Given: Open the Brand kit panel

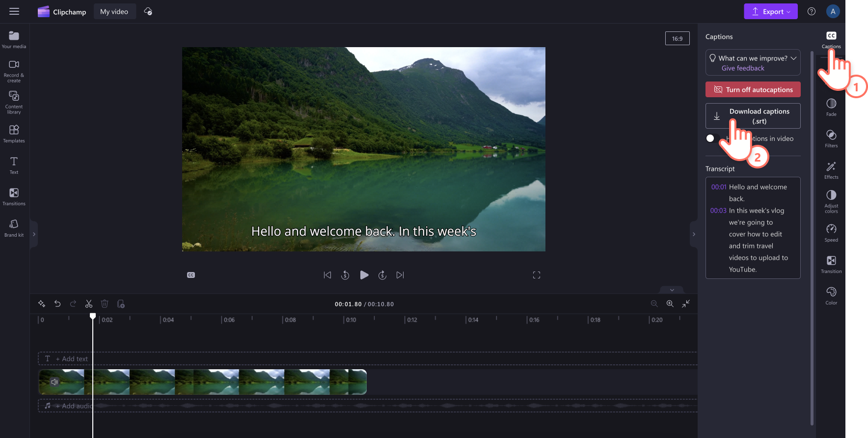Looking at the screenshot, I should point(14,228).
